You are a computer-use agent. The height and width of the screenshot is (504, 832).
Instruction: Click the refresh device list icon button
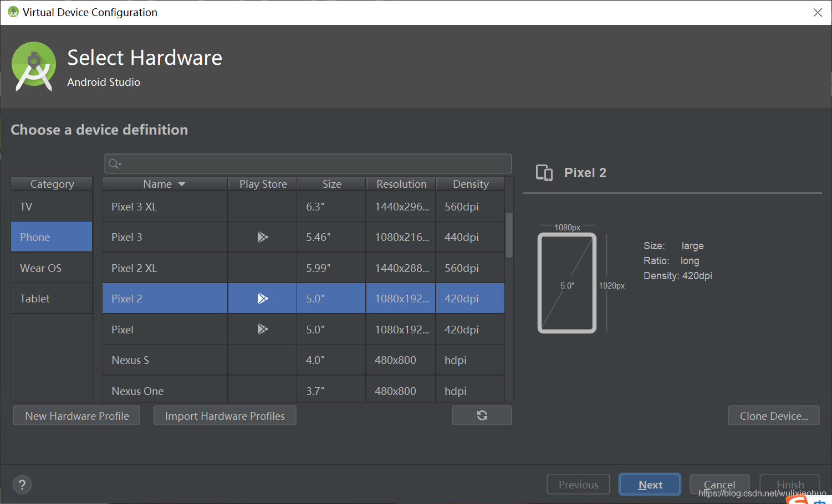point(482,415)
